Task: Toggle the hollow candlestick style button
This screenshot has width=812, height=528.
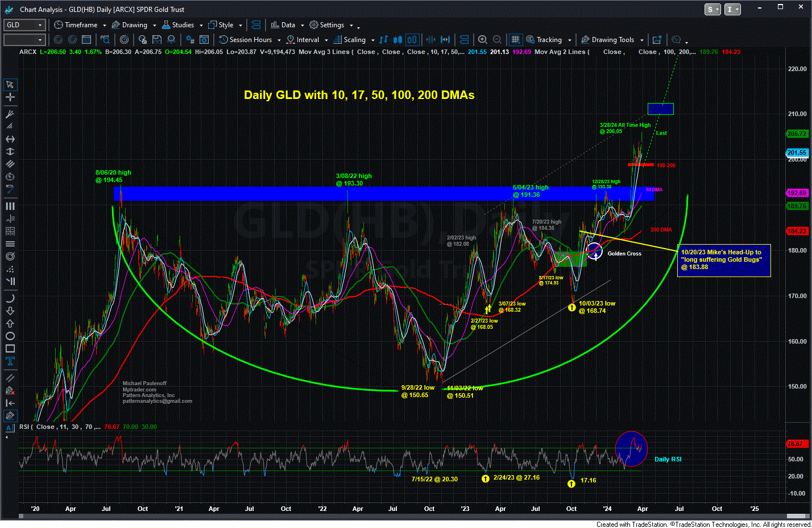Action: coord(412,40)
